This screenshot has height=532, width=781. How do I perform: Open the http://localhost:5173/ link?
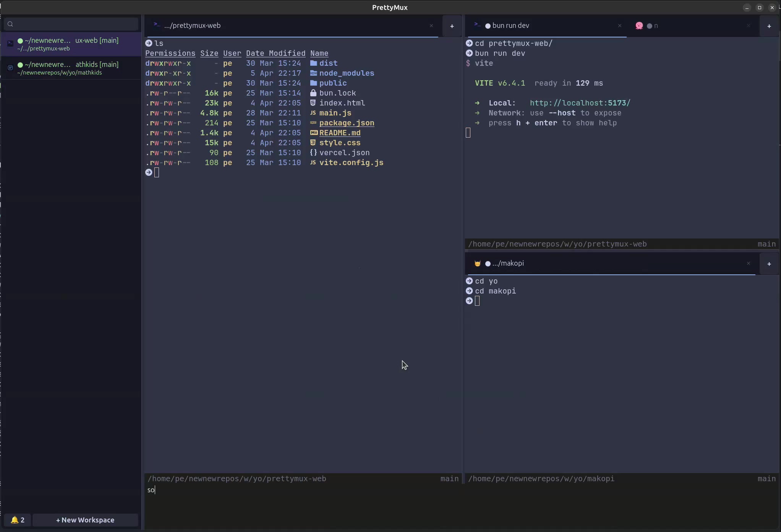580,103
